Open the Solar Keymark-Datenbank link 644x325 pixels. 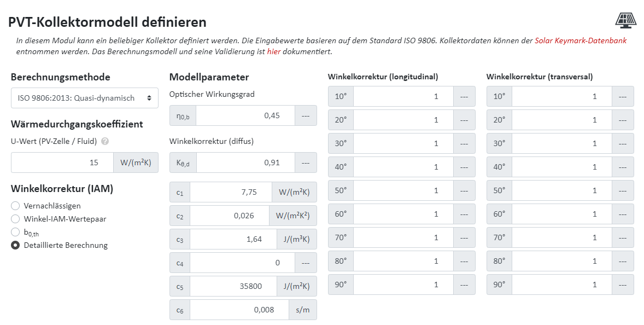(x=580, y=40)
